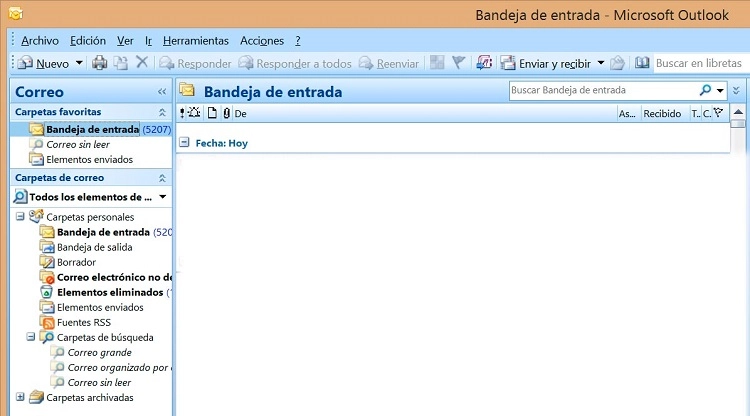
Task: Expand the Carpetas archivadas tree node
Action: pos(21,397)
